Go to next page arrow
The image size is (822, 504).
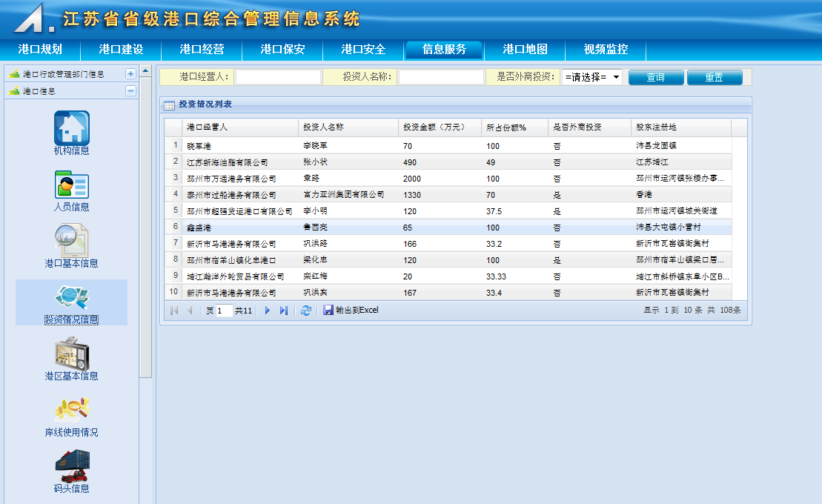268,311
